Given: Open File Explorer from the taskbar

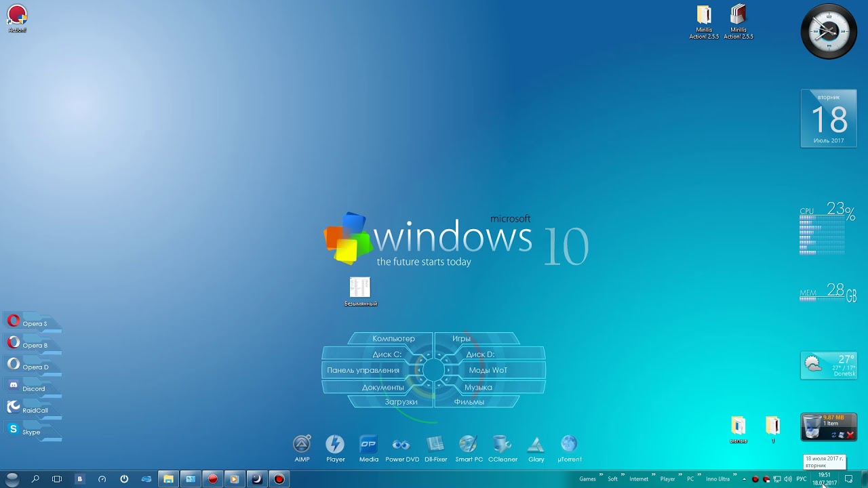Looking at the screenshot, I should click(168, 479).
